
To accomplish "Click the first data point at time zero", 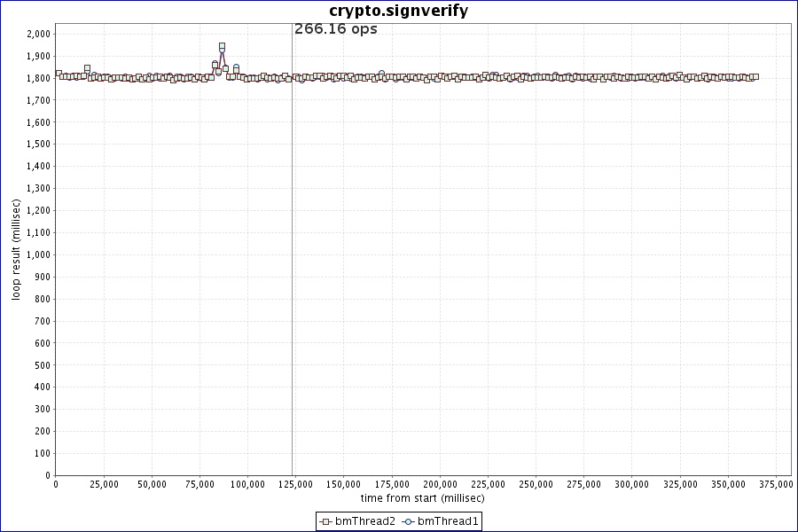I will [x=59, y=74].
